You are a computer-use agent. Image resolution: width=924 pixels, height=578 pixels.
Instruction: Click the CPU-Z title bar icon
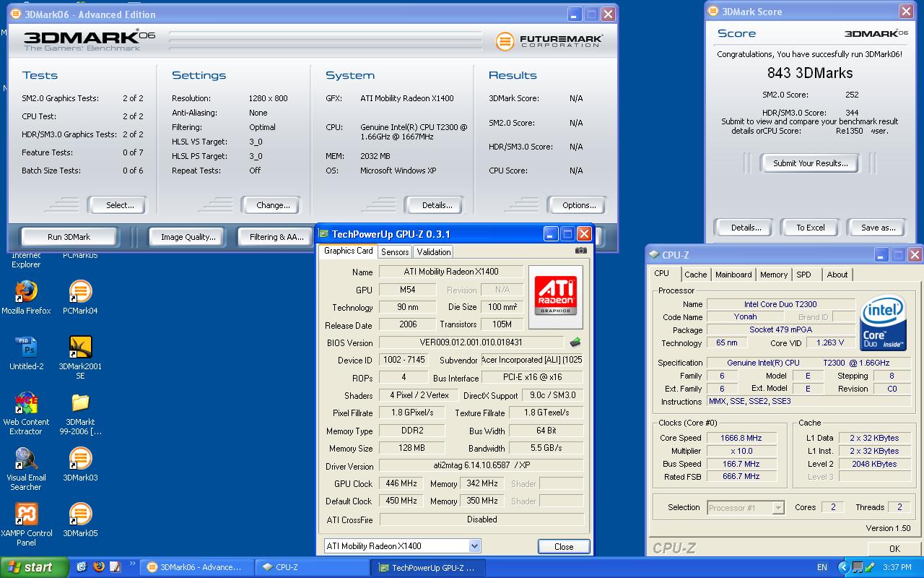653,255
